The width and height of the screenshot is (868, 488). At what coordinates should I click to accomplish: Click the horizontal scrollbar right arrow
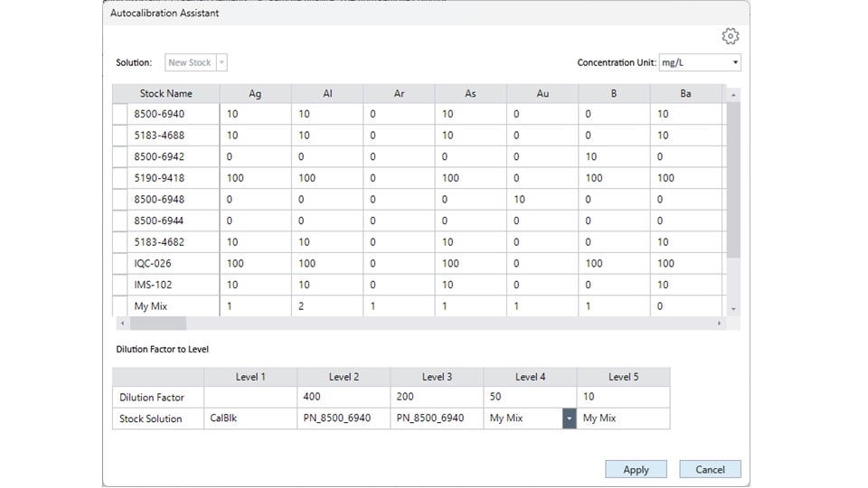click(x=720, y=324)
